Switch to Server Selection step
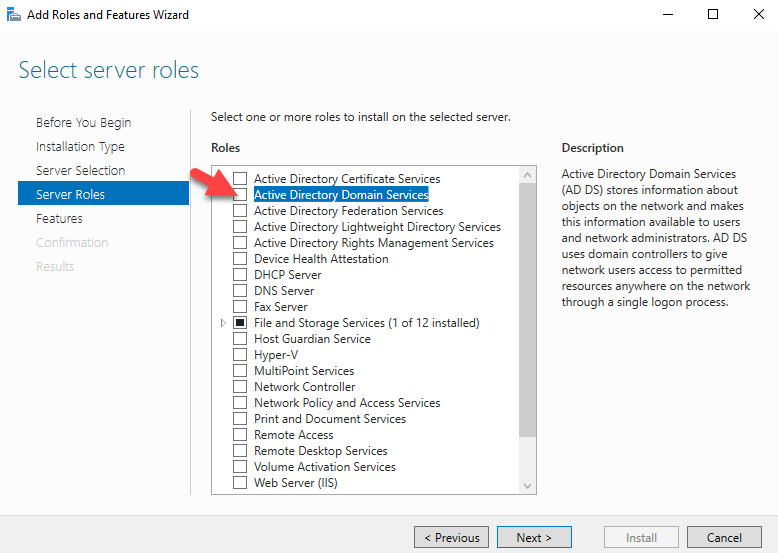This screenshot has height=553, width=778. 80,171
